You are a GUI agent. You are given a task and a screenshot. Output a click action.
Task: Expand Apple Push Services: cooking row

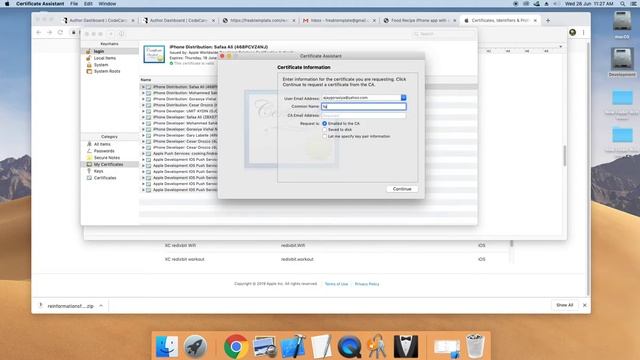143,153
